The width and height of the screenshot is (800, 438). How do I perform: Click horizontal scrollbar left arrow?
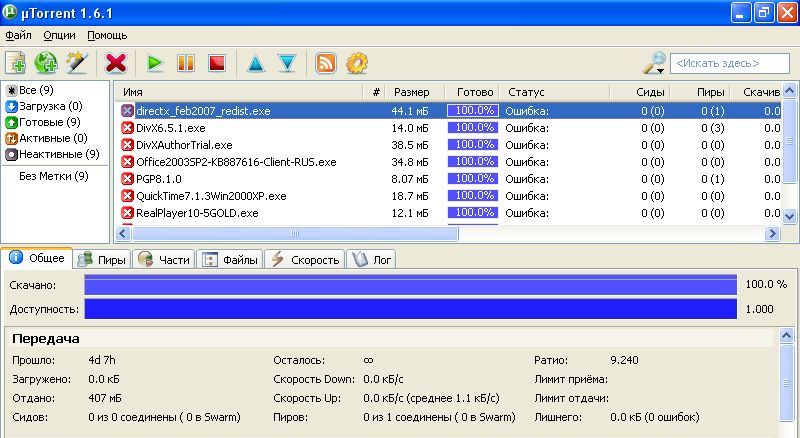[x=122, y=233]
